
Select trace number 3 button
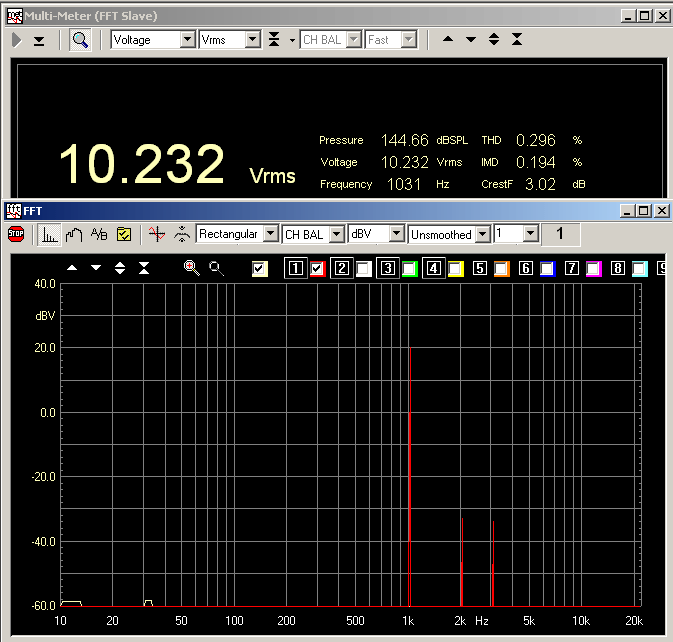[387, 268]
